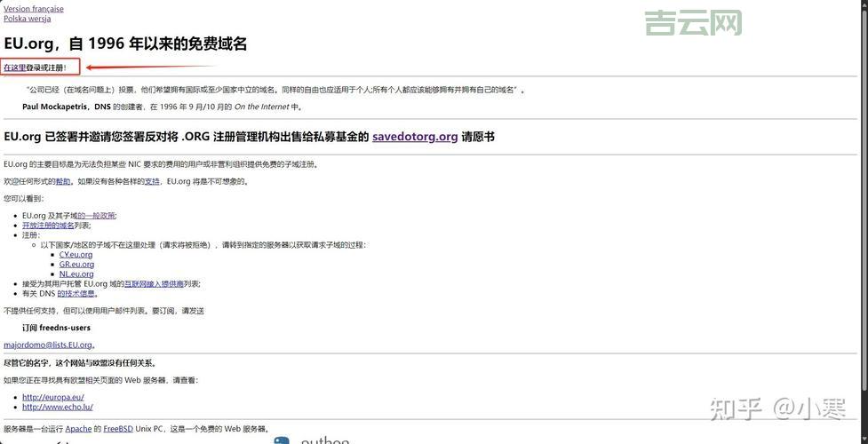Click the 在这里 login or register link
Image resolution: width=868 pixels, height=444 pixels.
click(x=14, y=67)
